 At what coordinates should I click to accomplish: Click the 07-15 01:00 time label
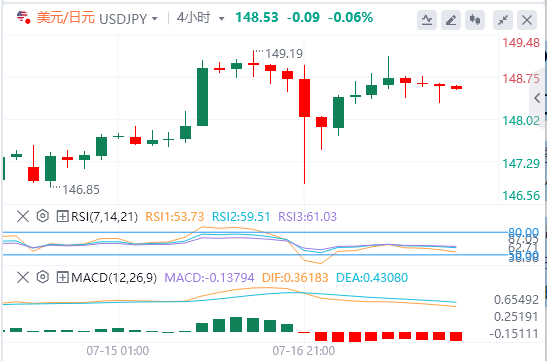point(118,351)
